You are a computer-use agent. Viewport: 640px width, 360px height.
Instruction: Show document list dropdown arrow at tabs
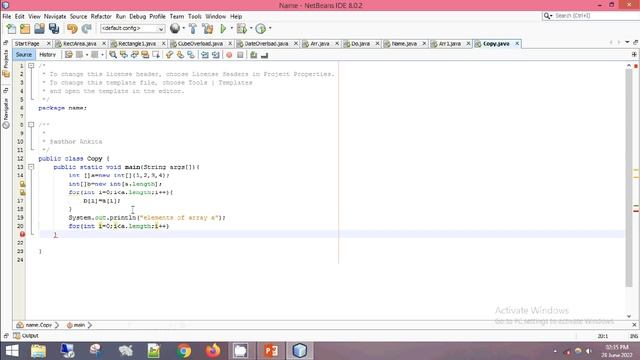(627, 42)
